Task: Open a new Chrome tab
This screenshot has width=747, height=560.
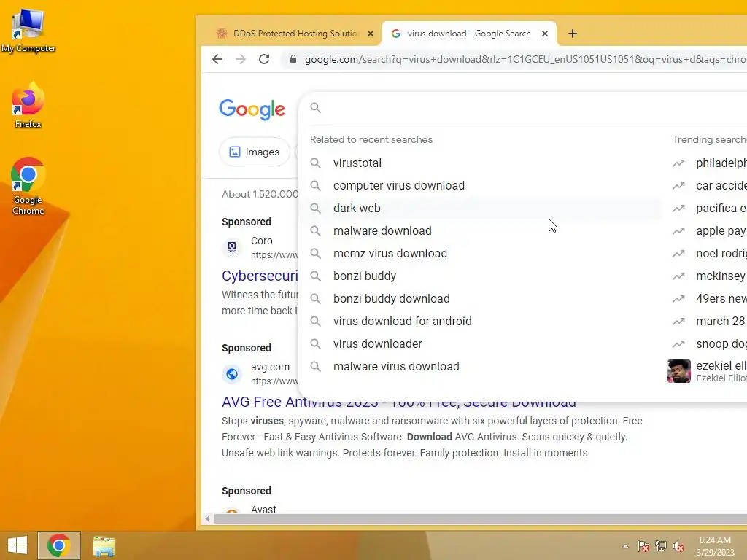Action: pyautogui.click(x=573, y=34)
